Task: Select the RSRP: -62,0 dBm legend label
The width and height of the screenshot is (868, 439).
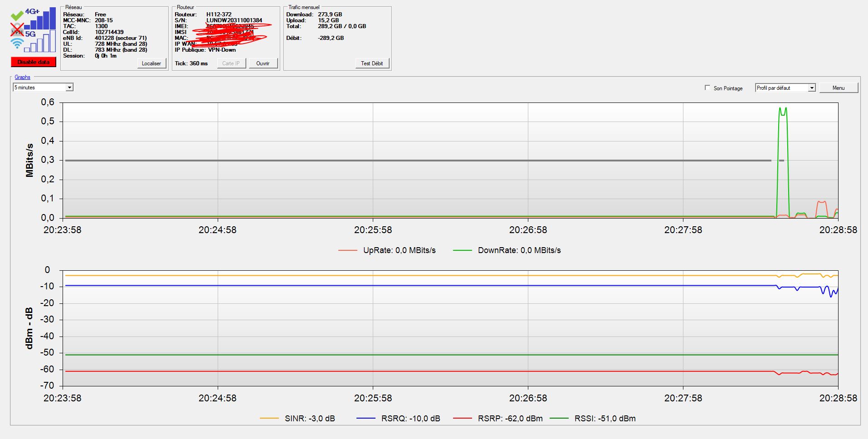Action: [x=510, y=419]
